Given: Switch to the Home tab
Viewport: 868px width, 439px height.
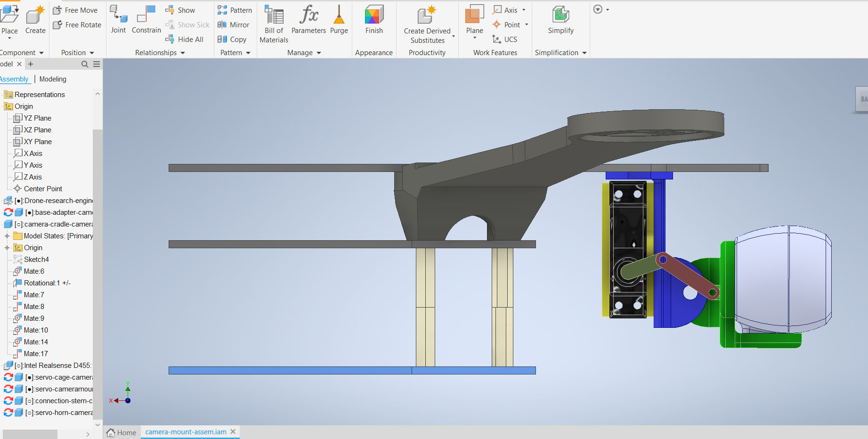Looking at the screenshot, I should (122, 432).
